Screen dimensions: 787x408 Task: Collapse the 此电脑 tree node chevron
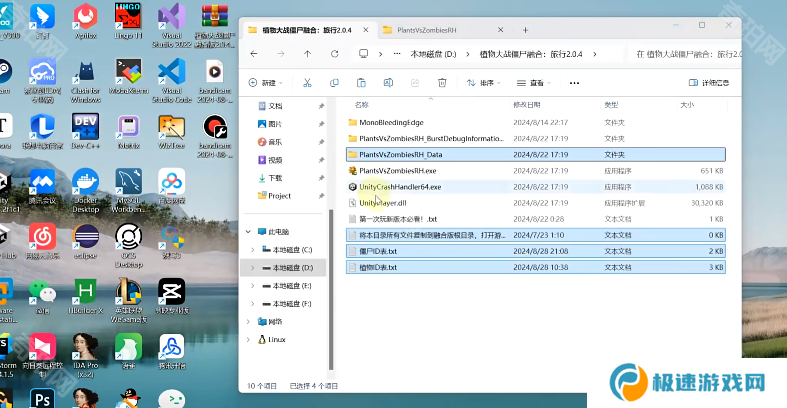(x=248, y=231)
